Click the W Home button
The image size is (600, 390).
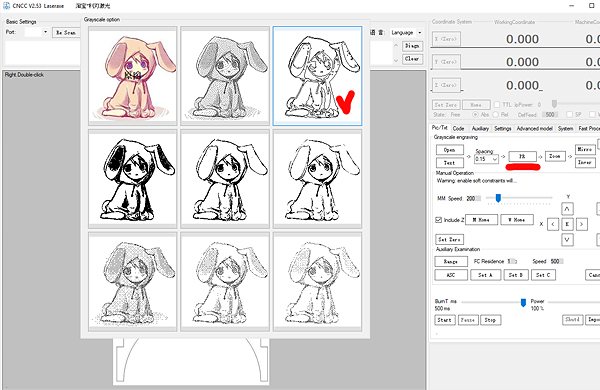517,220
